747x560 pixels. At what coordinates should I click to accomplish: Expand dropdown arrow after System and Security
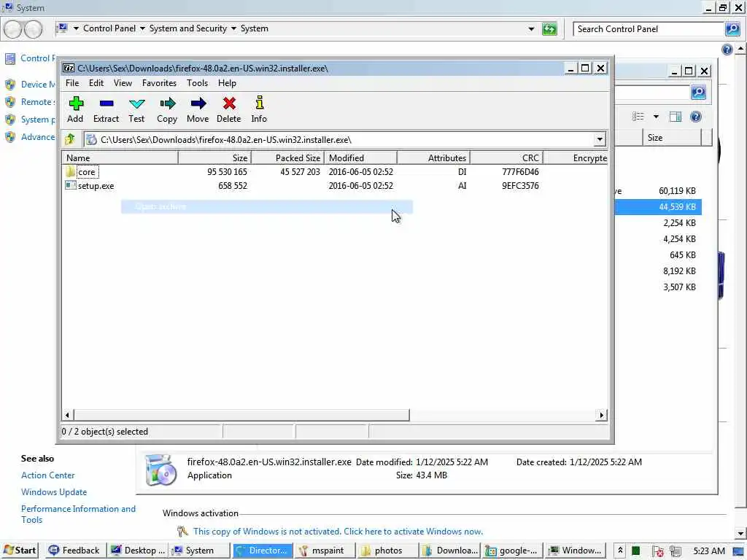233,28
